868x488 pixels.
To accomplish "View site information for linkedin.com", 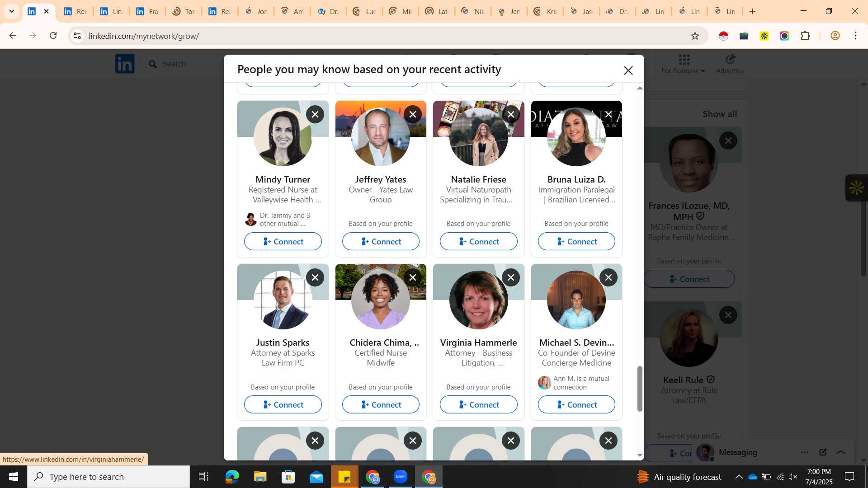I will [x=77, y=36].
